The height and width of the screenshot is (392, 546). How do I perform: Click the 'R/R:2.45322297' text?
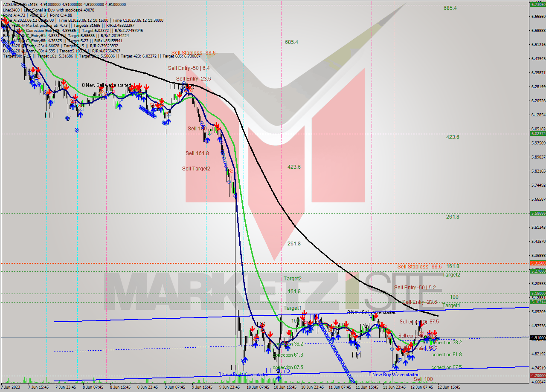pos(117,25)
